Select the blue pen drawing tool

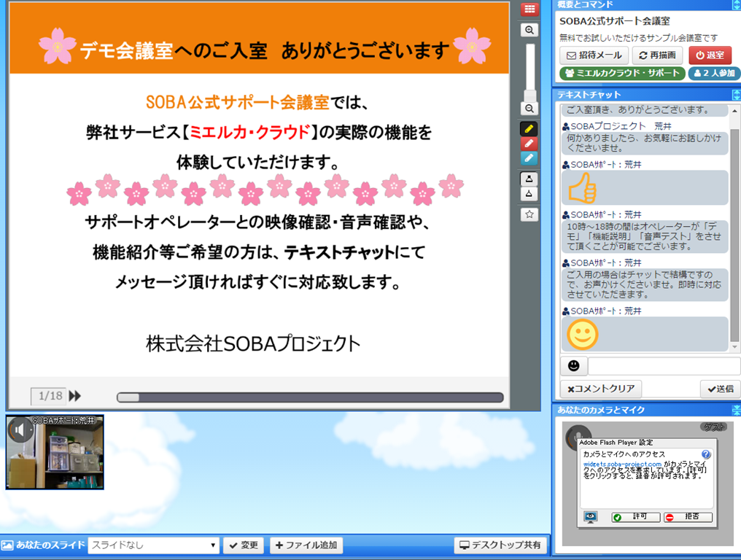click(x=530, y=158)
